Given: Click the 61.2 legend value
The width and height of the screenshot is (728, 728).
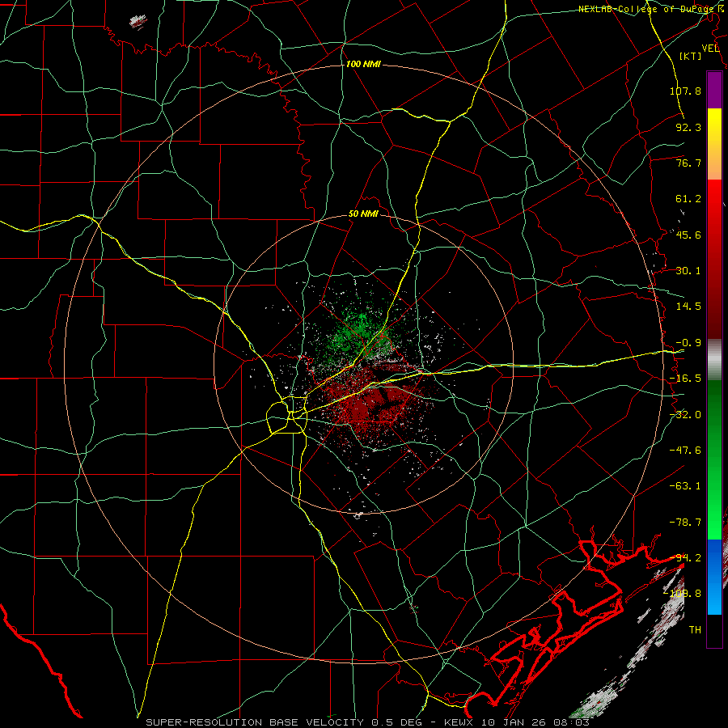Looking at the screenshot, I should point(688,199).
